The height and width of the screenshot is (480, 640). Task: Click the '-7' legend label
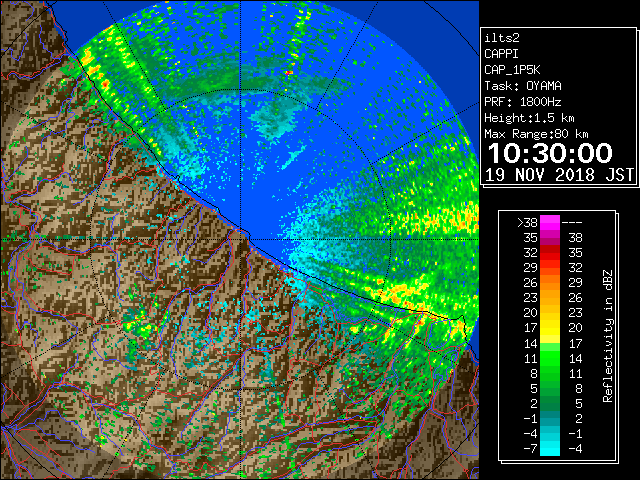click(x=530, y=449)
